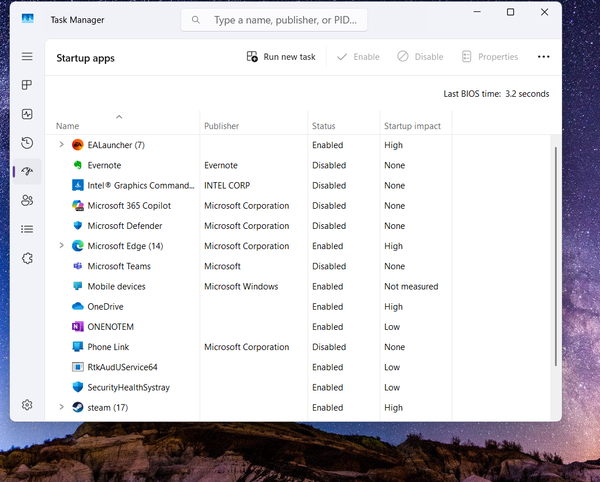Select the Startup apps sidebar icon

click(x=27, y=171)
